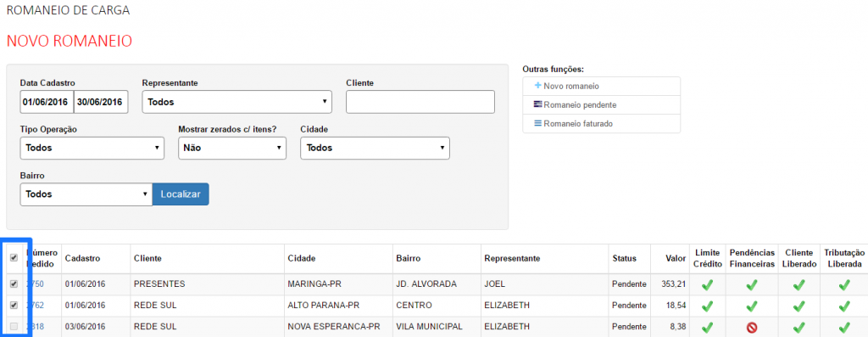
Task: Expand the Bairro dropdown
Action: point(86,194)
